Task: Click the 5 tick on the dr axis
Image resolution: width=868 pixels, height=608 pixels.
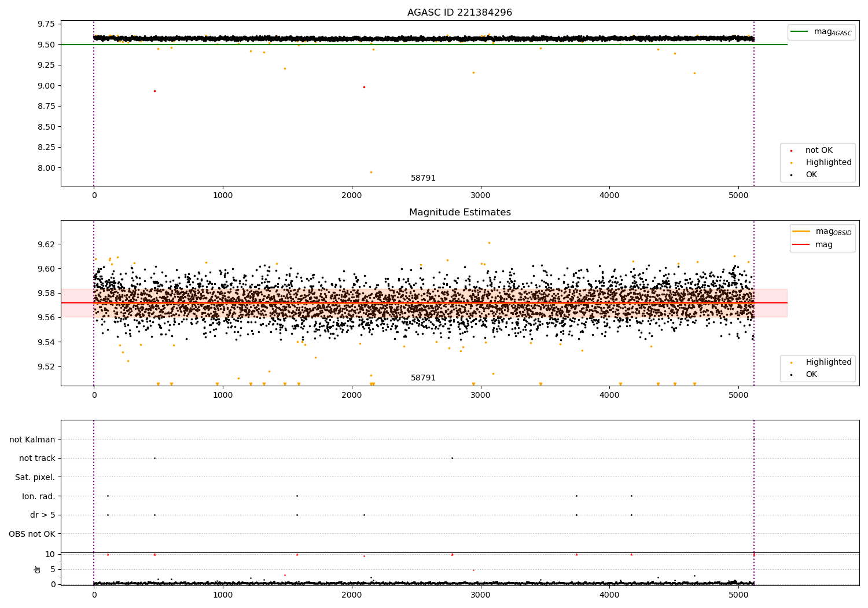Action: [x=53, y=569]
